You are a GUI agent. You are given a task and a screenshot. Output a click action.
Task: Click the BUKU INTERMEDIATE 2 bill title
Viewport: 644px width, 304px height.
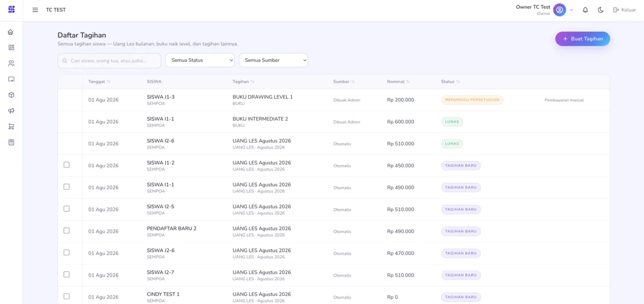click(x=260, y=119)
